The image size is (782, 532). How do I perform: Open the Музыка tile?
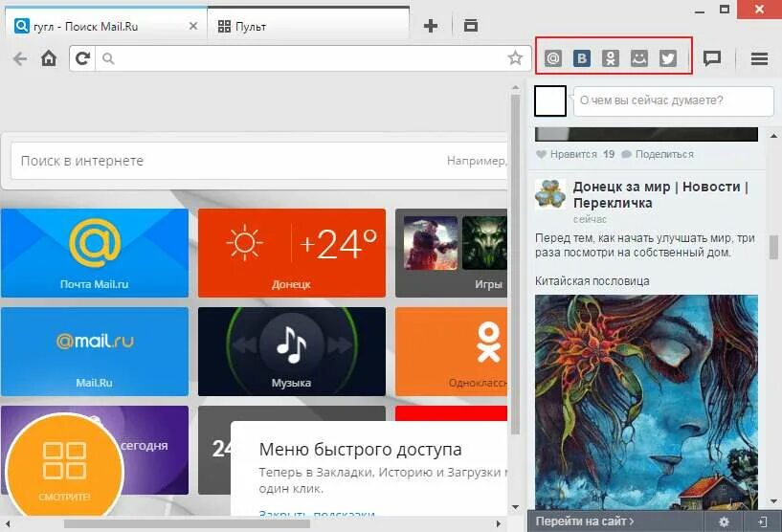(x=292, y=351)
